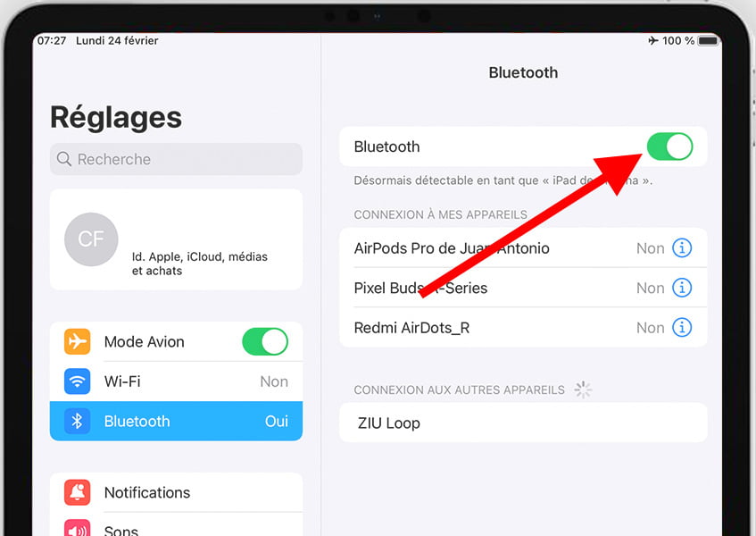Open the Wi-Fi settings row
756x536 pixels.
click(x=176, y=381)
